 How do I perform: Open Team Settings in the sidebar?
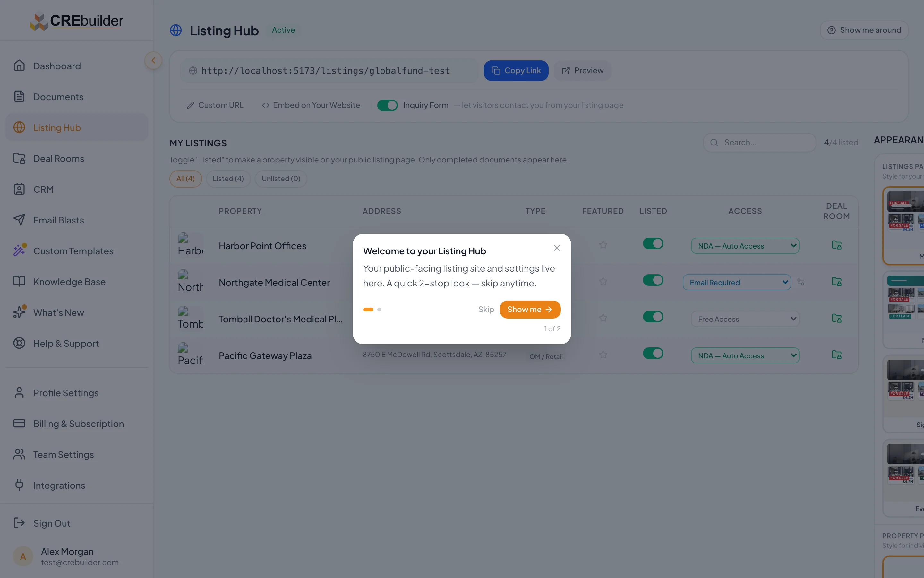77,454
